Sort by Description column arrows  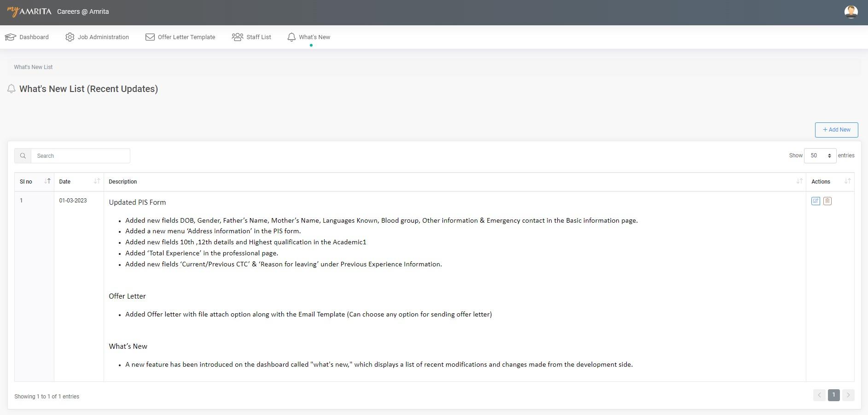point(799,181)
